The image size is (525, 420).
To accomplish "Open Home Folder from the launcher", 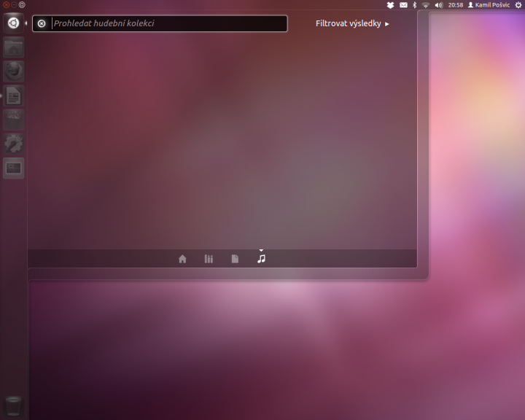I will 13,47.
